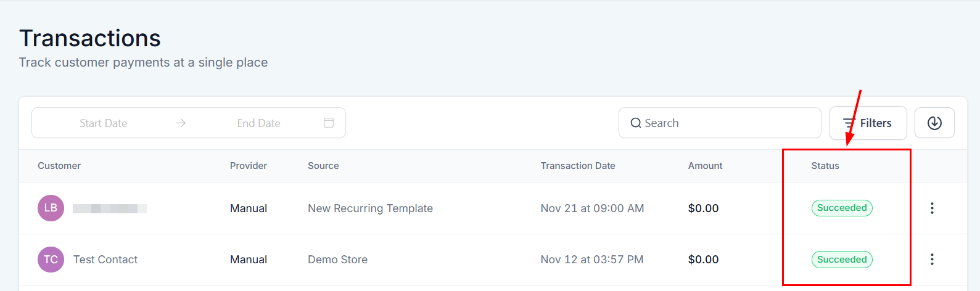Click the TC customer avatar

pyautogui.click(x=51, y=260)
